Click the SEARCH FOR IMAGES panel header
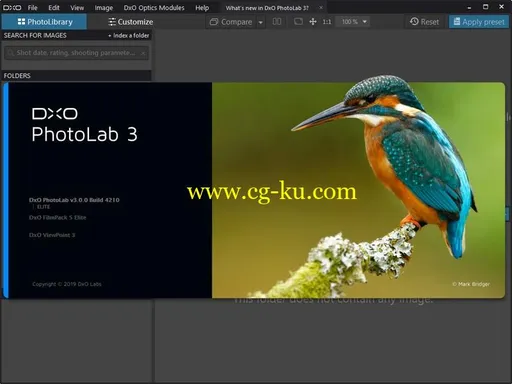 (x=35, y=35)
